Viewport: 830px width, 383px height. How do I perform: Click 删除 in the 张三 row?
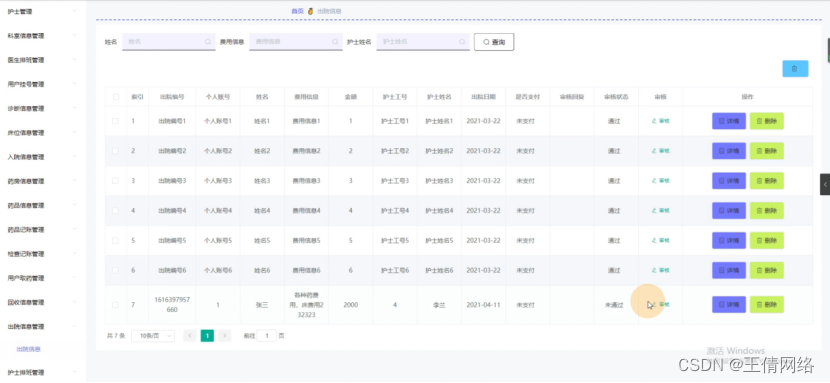[767, 305]
